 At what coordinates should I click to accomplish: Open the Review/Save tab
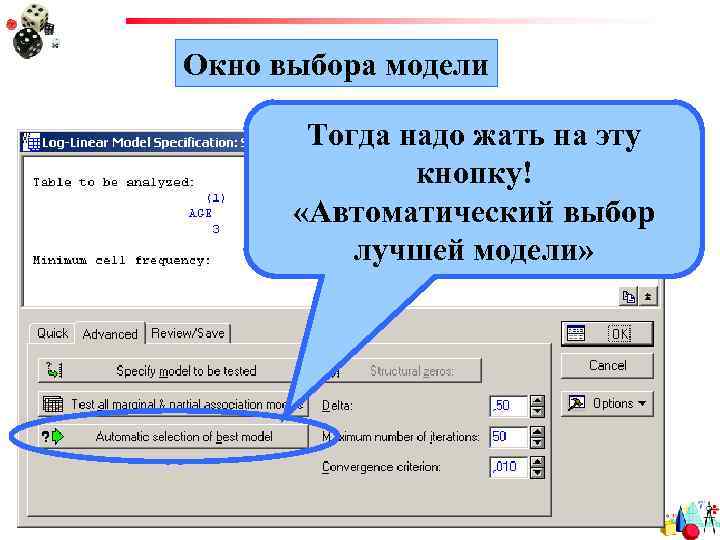point(188,333)
